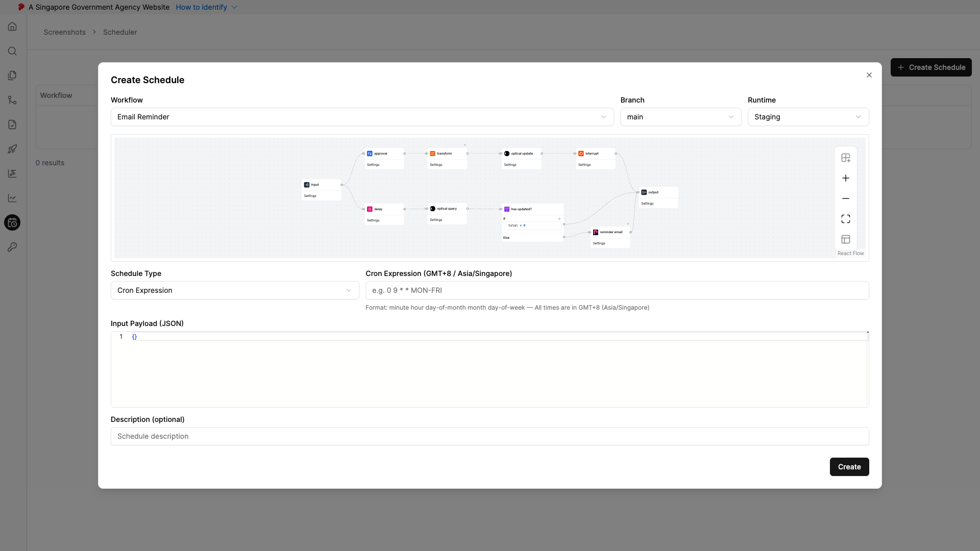Go to Screenshots breadcrumb
This screenshot has height=551, width=980.
click(64, 32)
